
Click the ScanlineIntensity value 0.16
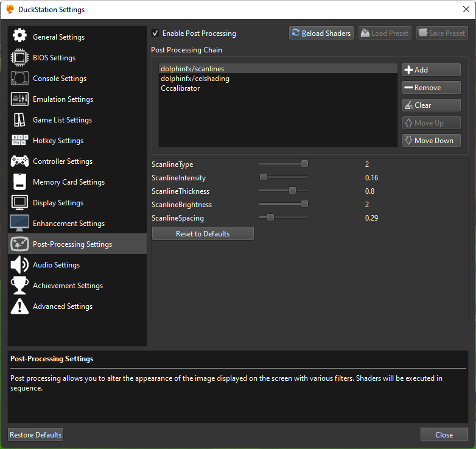pyautogui.click(x=371, y=178)
